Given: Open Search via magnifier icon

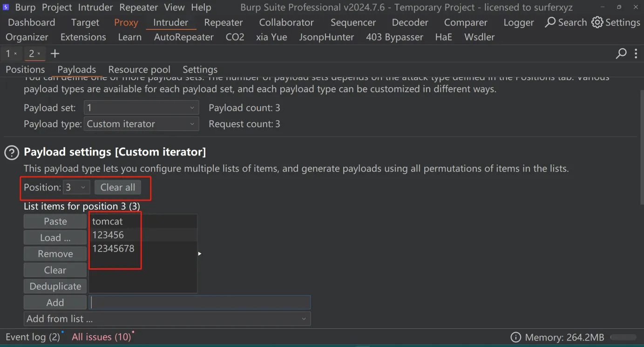Looking at the screenshot, I should pyautogui.click(x=550, y=22).
